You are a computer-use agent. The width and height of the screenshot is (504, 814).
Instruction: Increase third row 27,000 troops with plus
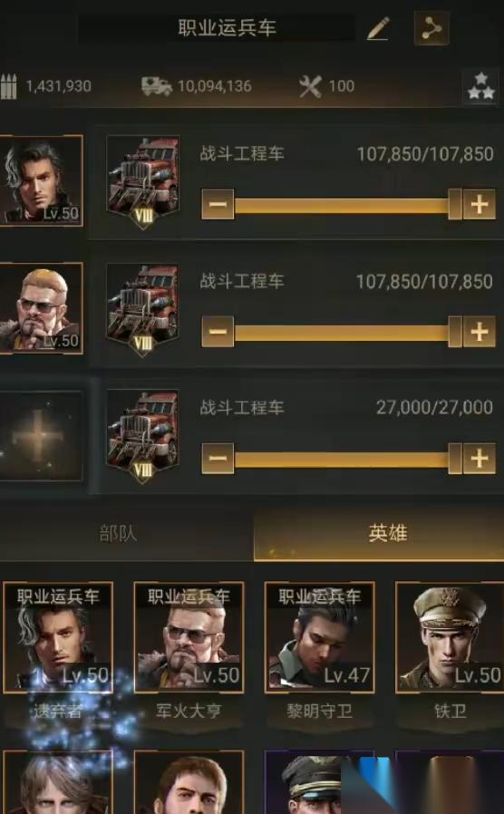pyautogui.click(x=479, y=459)
